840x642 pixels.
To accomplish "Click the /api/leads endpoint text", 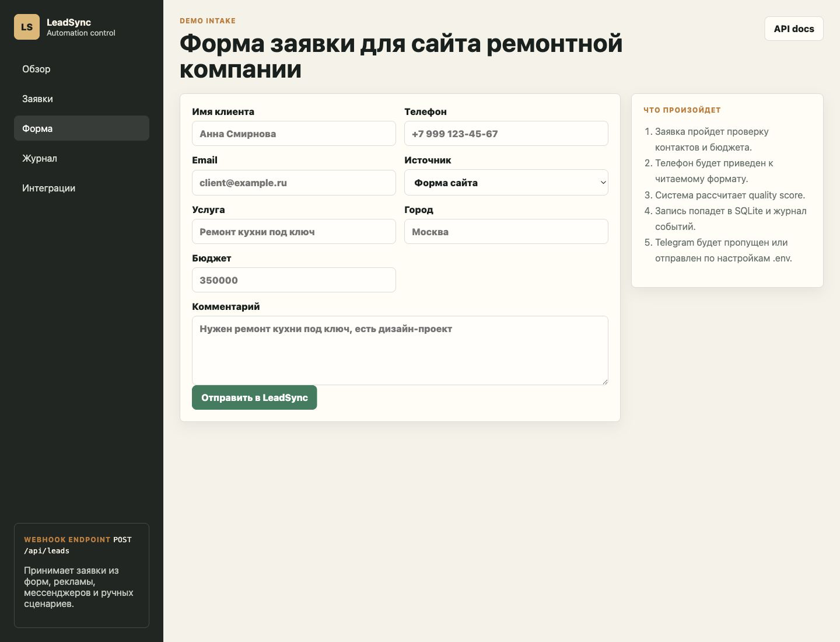I will 47,551.
